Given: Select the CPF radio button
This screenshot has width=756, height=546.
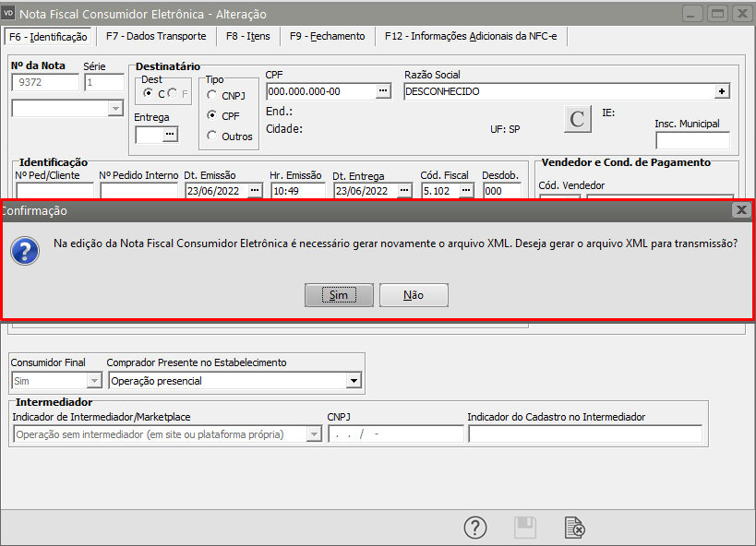Looking at the screenshot, I should point(212,115).
